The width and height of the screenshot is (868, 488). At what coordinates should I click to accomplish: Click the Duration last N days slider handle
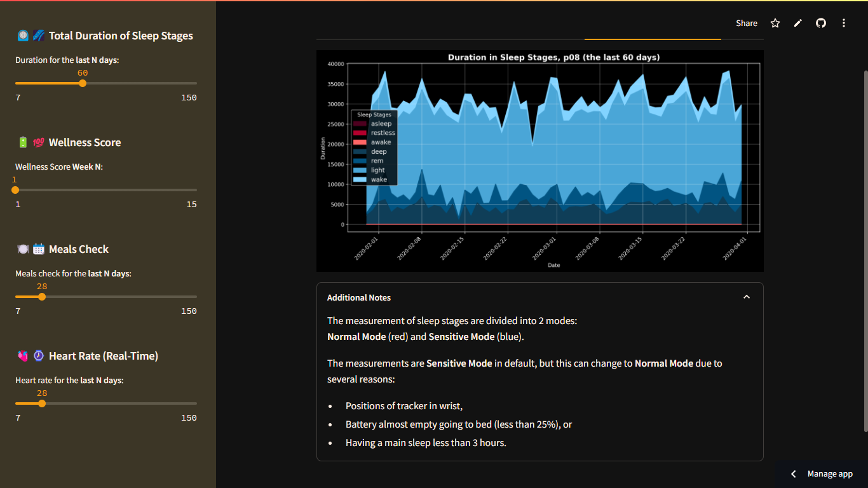coord(83,83)
